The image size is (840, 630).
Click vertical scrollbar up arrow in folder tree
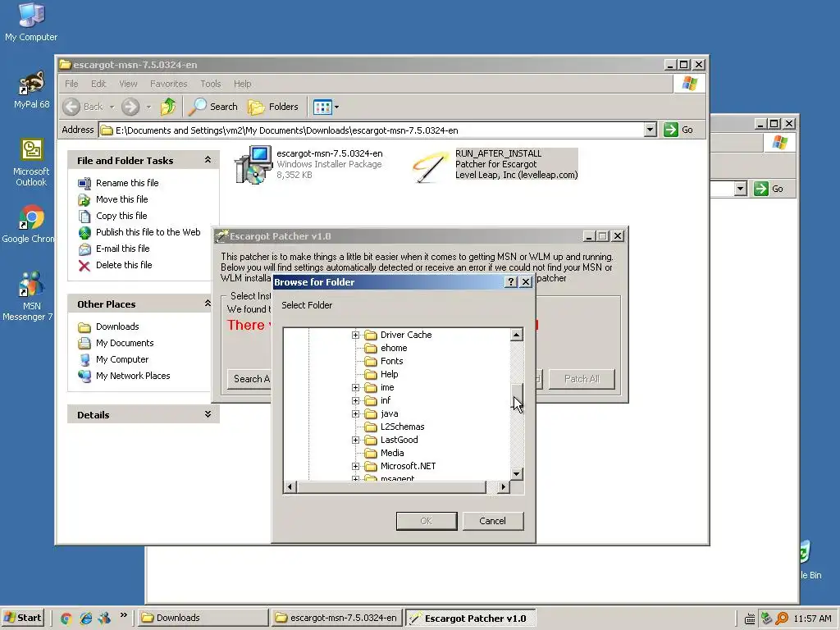point(516,335)
